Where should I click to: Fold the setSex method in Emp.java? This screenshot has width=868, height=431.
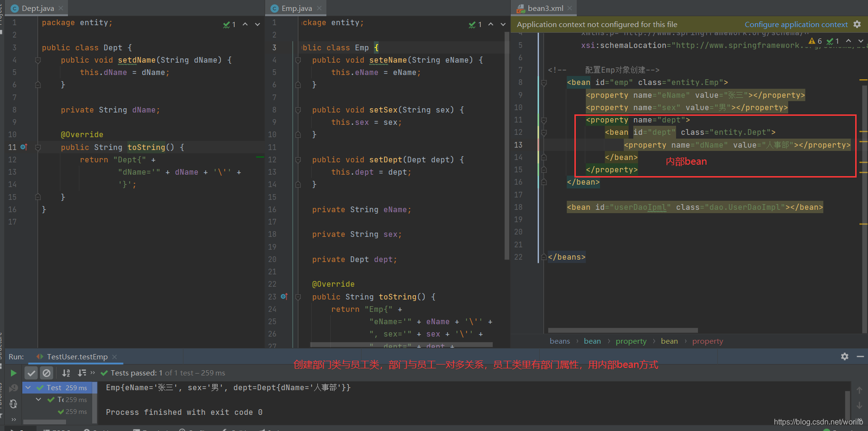coord(298,110)
